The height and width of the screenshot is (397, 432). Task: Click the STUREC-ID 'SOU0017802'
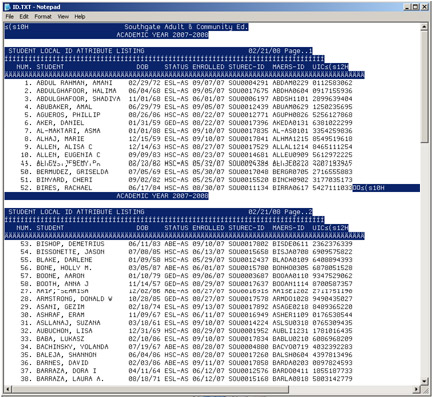click(x=248, y=244)
